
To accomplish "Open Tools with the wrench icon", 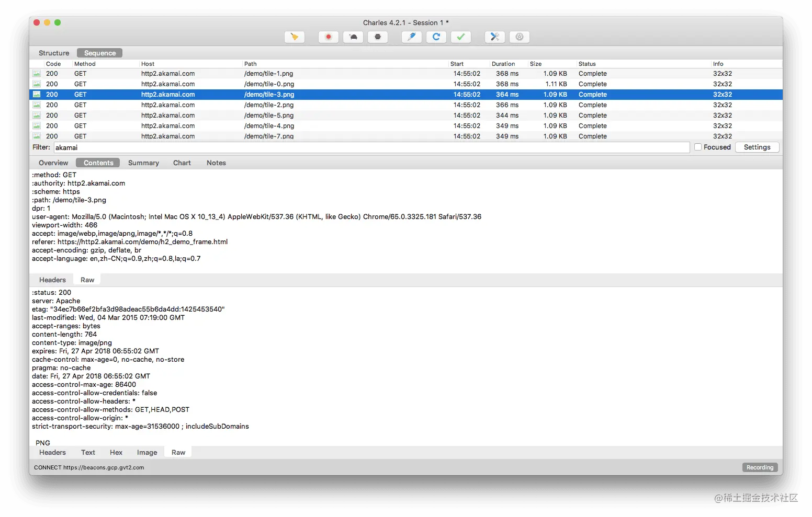I will [495, 37].
